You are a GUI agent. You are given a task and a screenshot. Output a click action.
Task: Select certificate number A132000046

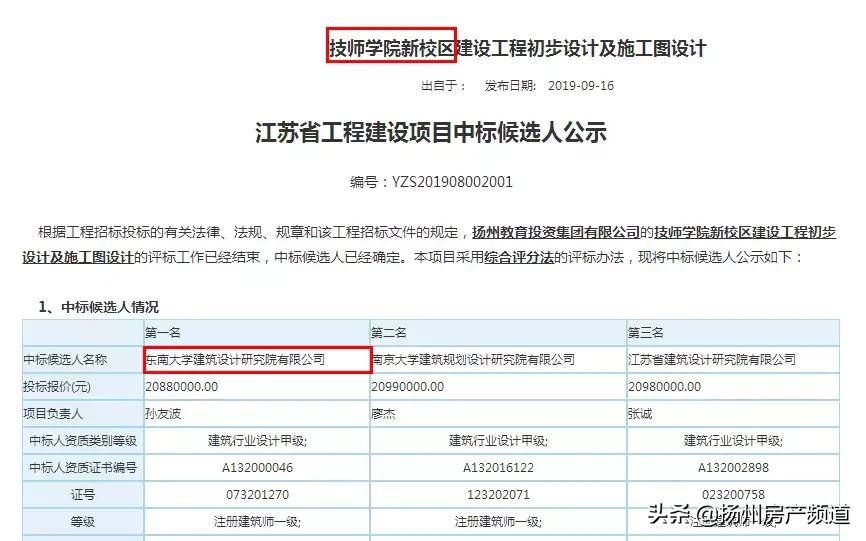257,468
